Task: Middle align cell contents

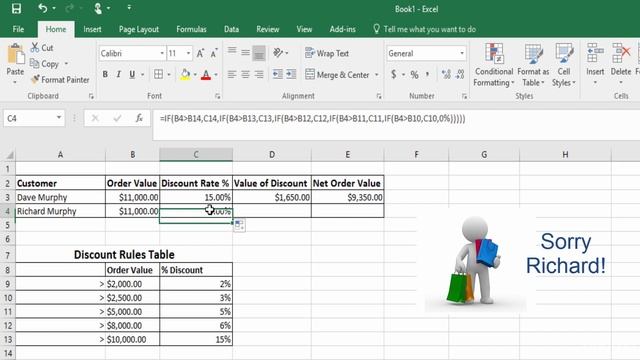Action: (245, 53)
